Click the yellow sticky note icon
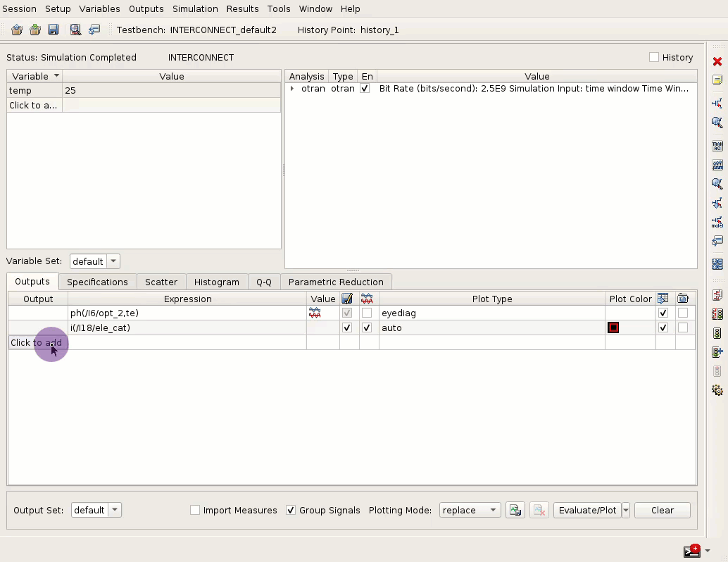 coord(717,80)
